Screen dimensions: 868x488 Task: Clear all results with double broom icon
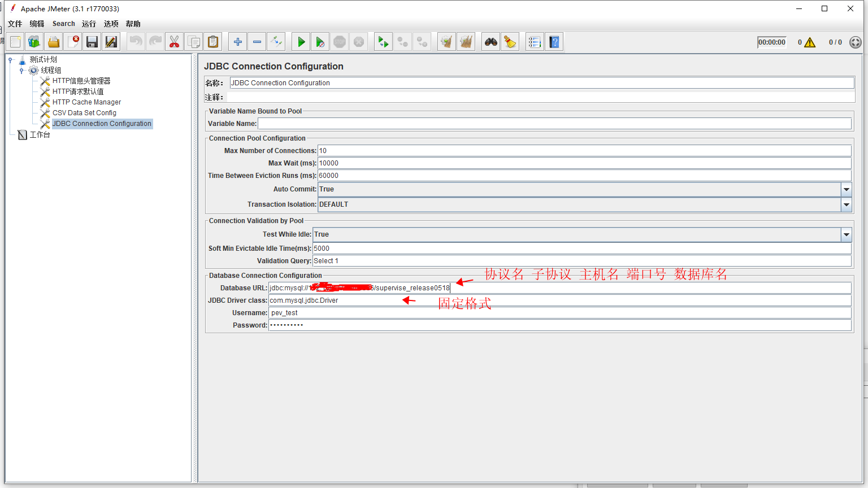pos(466,42)
